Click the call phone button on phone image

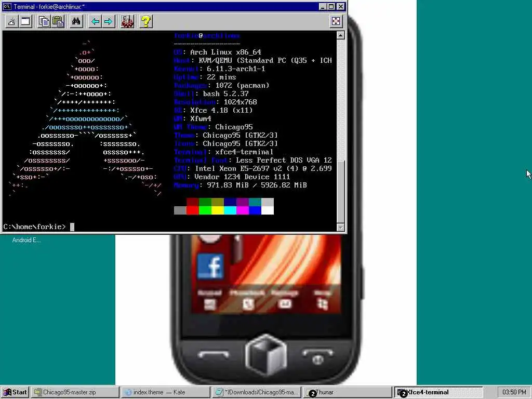(213, 354)
